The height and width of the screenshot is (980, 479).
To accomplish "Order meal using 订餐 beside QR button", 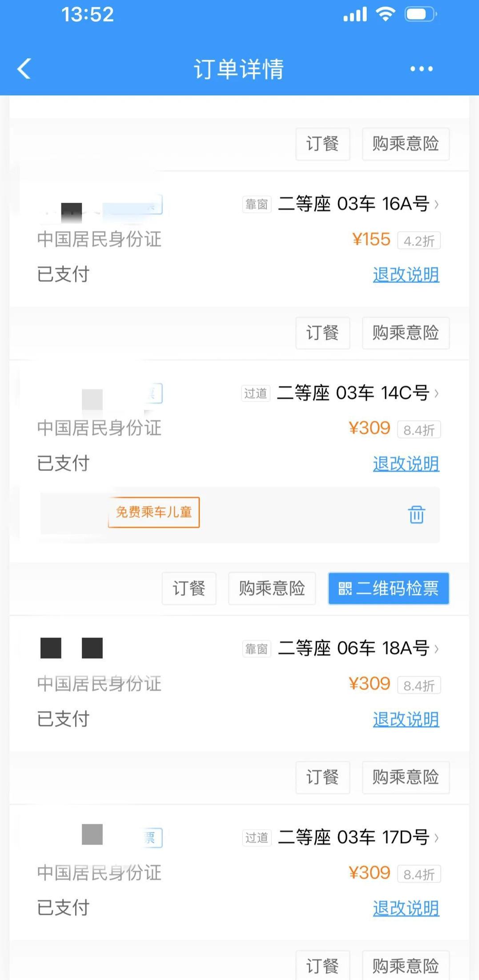I will [x=189, y=588].
